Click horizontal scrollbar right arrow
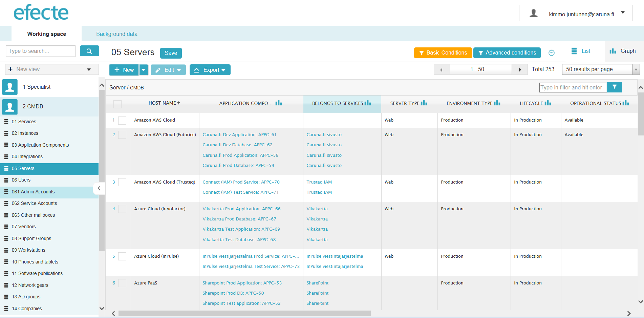The width and height of the screenshot is (644, 318). (629, 314)
